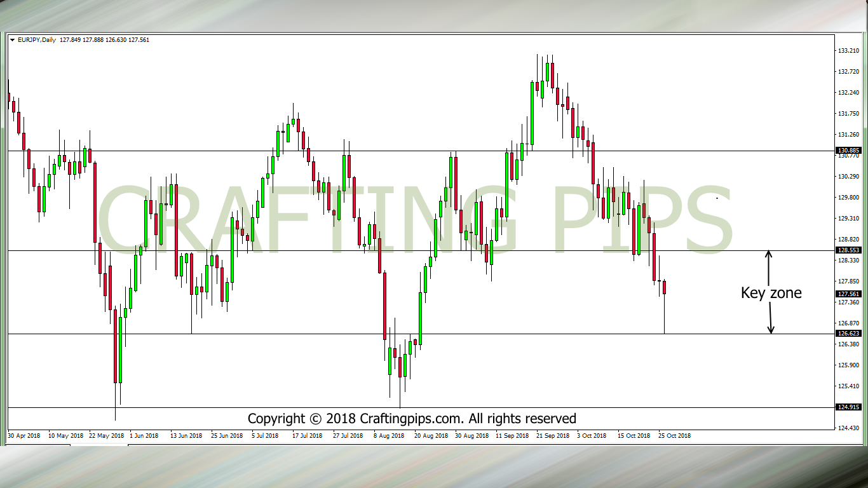Click the 8 Aug 2018 date label

(389, 436)
